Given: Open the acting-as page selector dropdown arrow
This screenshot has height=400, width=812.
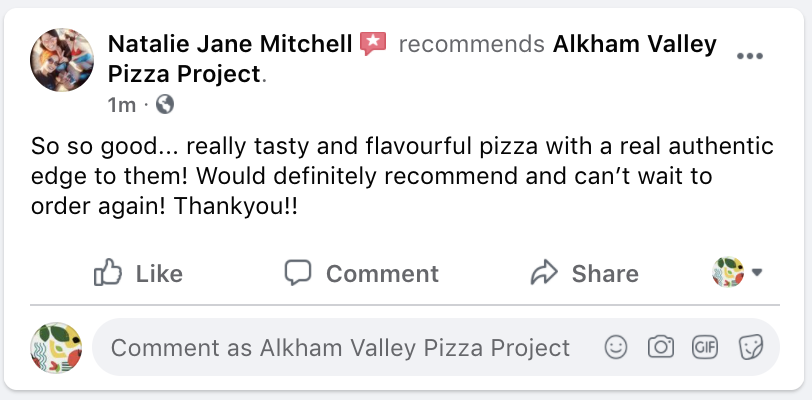Looking at the screenshot, I should click(x=757, y=272).
